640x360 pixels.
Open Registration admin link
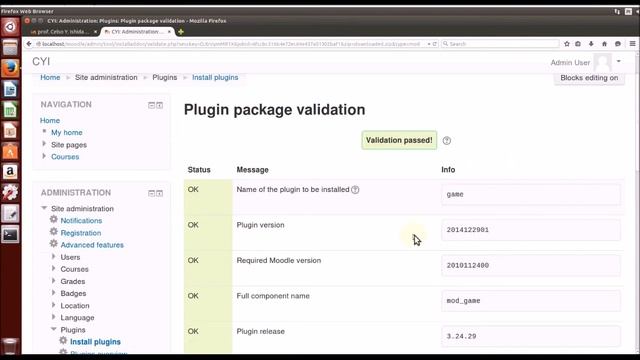[81, 233]
